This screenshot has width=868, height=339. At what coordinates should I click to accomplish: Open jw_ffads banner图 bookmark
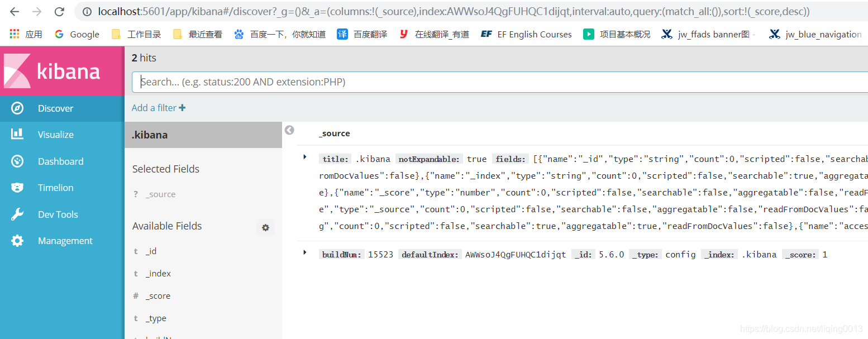708,34
